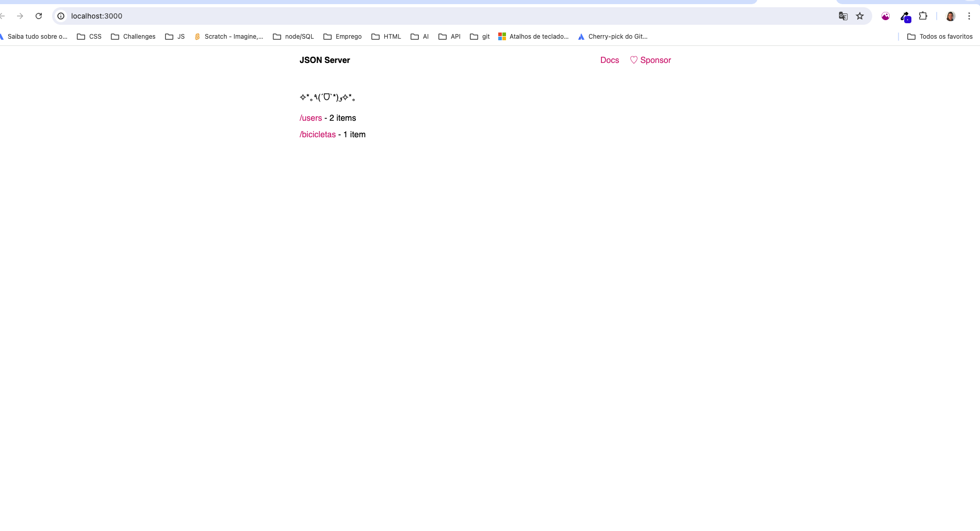Open the node/SQL bookmarks folder
The height and width of the screenshot is (531, 980).
coord(293,37)
